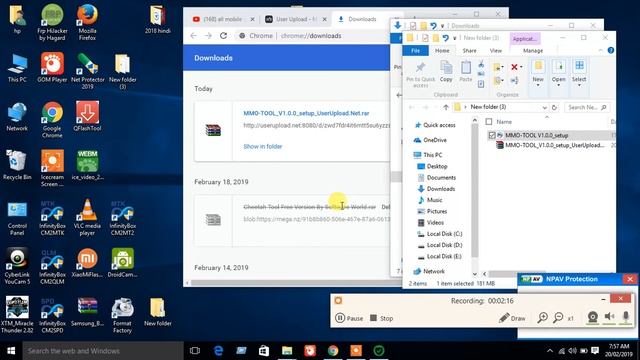Open Desktop in navigation pane

click(x=433, y=167)
